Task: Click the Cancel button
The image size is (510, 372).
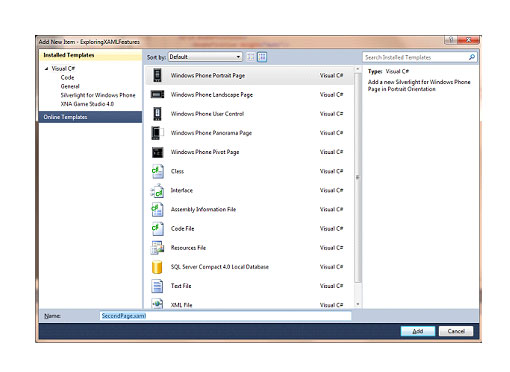Action: [456, 331]
